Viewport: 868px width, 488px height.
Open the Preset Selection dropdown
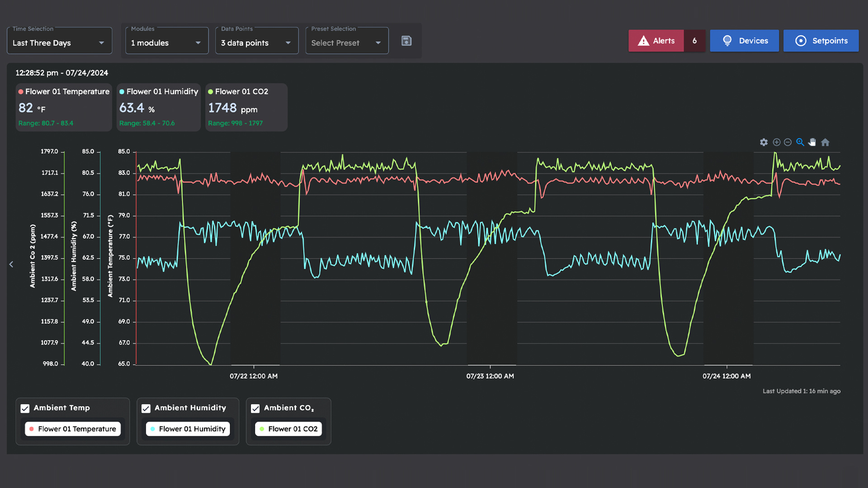[x=347, y=43]
